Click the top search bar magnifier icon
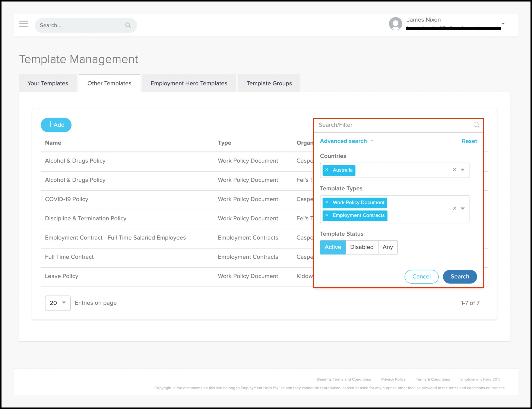The image size is (532, 409). (128, 25)
